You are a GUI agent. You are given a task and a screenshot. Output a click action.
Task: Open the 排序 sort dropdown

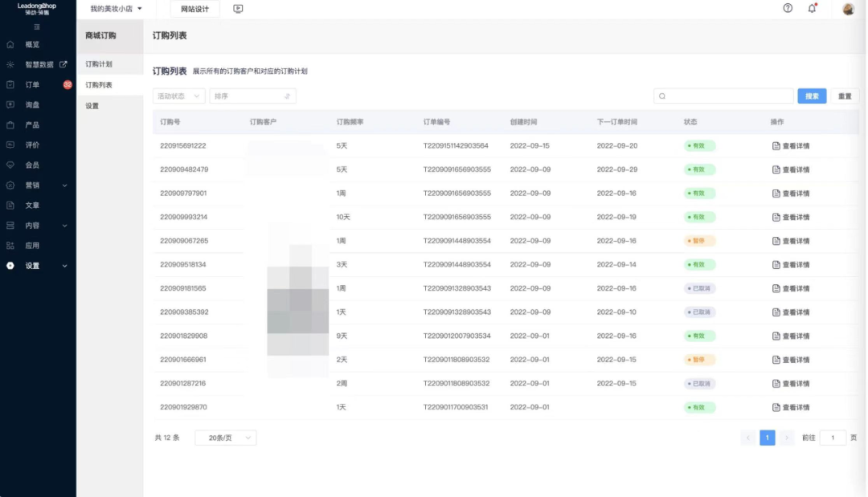(252, 96)
